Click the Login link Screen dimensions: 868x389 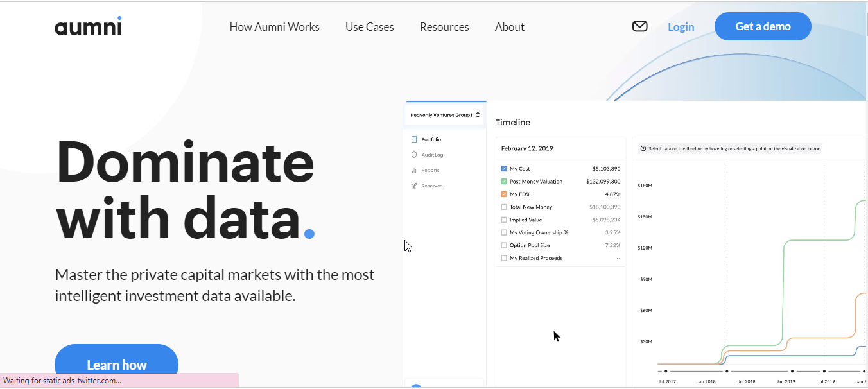pyautogui.click(x=681, y=26)
